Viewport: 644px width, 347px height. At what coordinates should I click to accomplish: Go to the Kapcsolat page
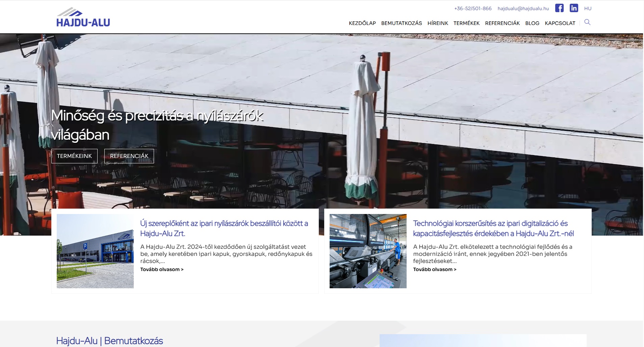[560, 23]
